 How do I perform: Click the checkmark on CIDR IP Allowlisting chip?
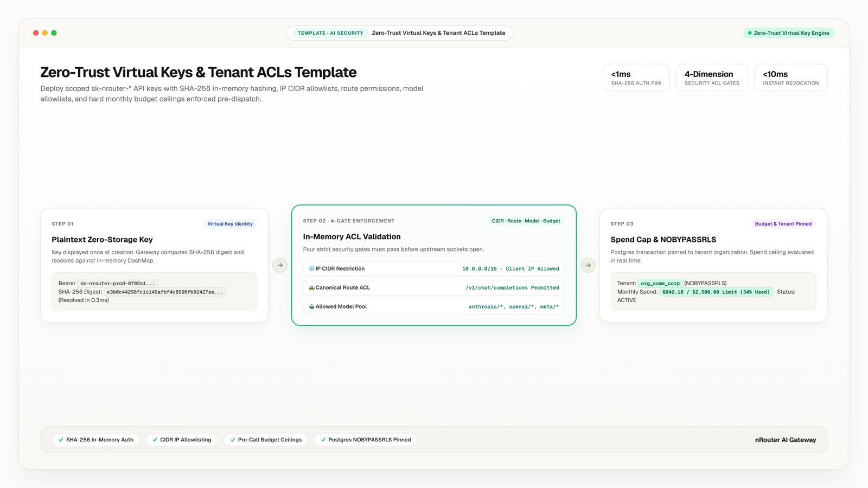pos(155,440)
